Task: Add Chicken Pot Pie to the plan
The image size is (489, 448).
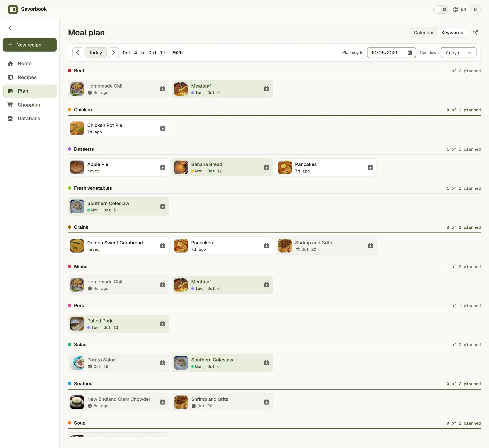Action: click(162, 128)
